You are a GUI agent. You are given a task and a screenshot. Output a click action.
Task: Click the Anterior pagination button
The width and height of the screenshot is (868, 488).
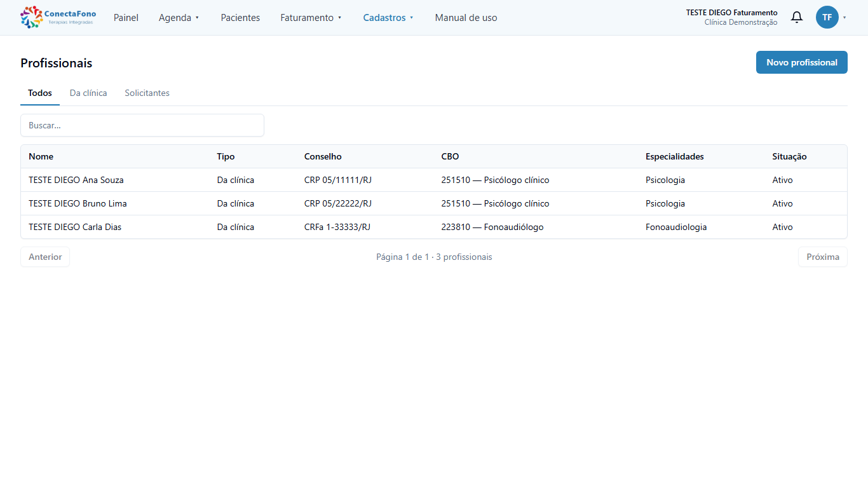(45, 257)
